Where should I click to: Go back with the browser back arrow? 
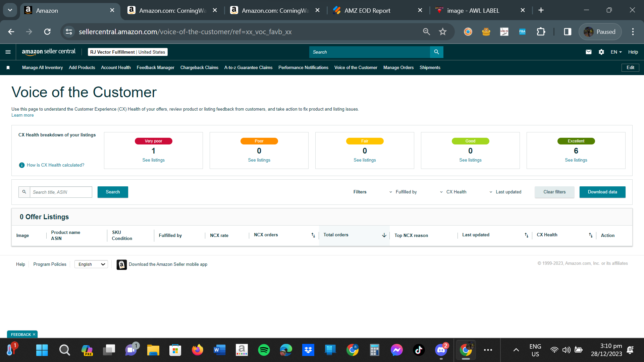click(11, 32)
